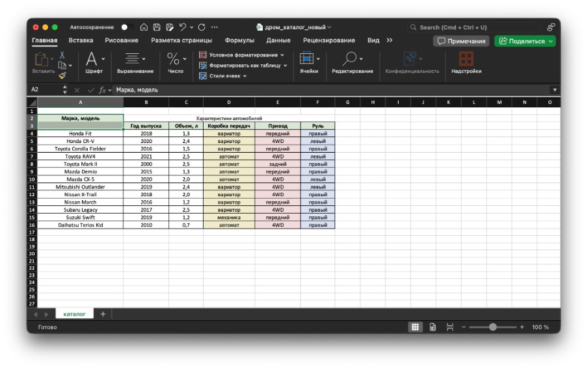
Task: Click the Name Box stepper arrows
Action: tap(65, 90)
